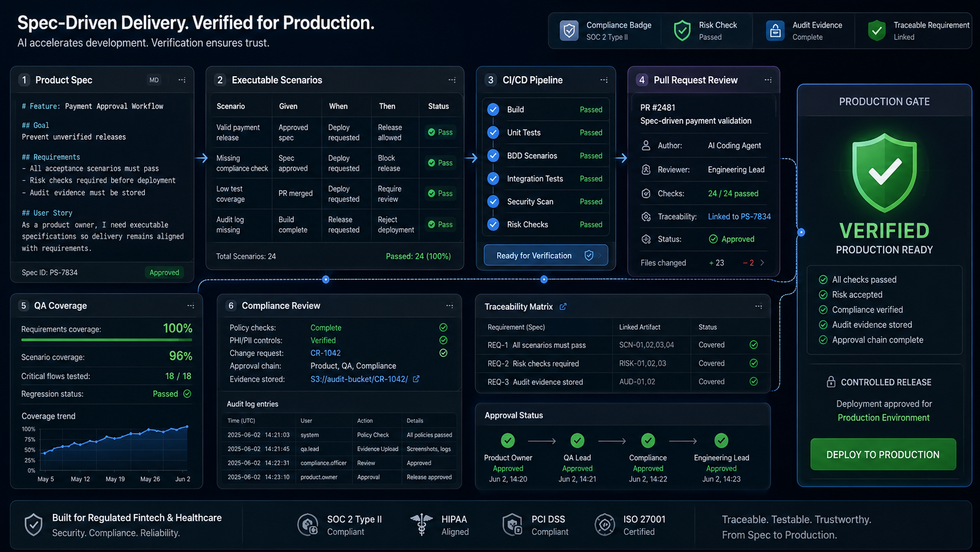The width and height of the screenshot is (980, 552).
Task: Toggle the Build step checkmark
Action: tap(494, 110)
